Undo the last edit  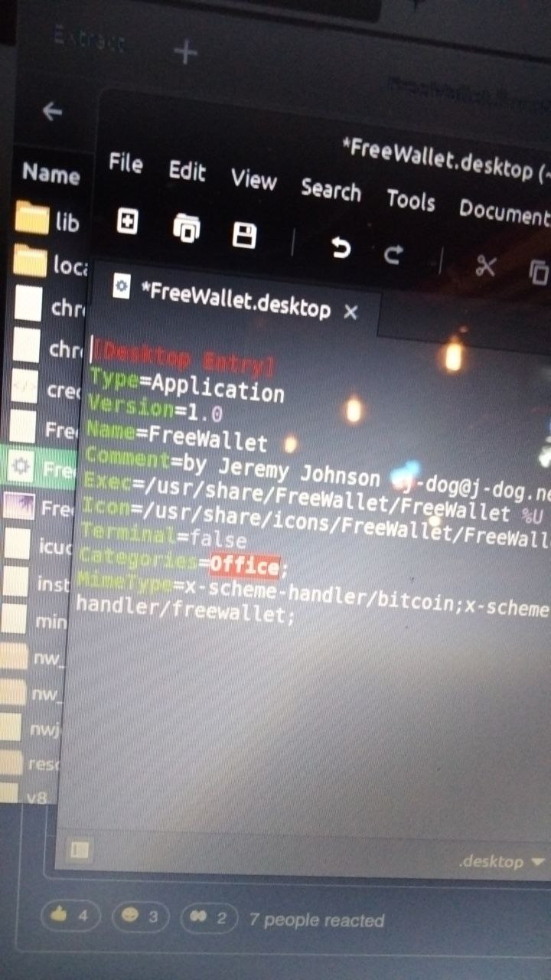tap(340, 248)
